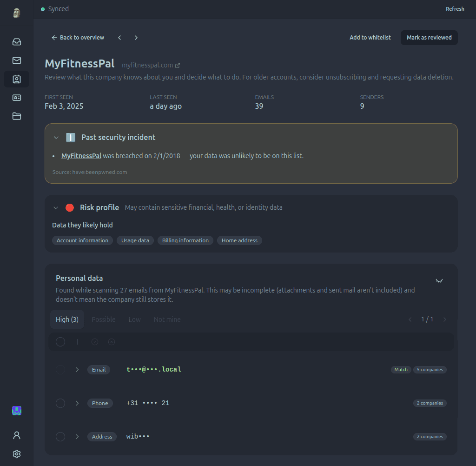The height and width of the screenshot is (466, 476).
Task: Click Refresh in the top bar
Action: tap(455, 9)
